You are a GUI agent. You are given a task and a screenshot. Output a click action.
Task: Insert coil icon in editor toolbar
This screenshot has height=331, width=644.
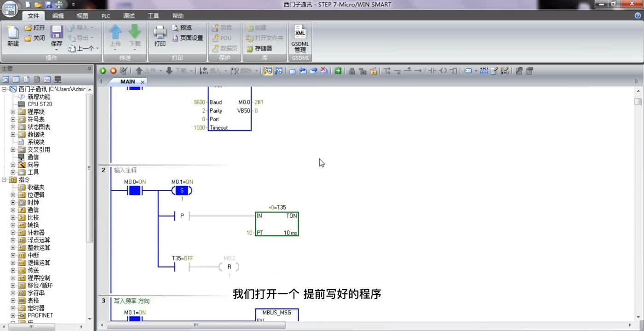coord(443,71)
